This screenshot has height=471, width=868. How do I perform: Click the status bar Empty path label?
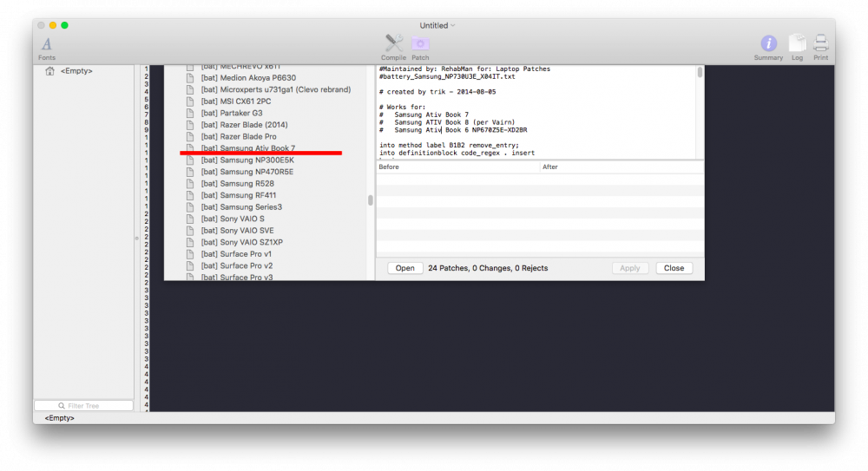pos(59,418)
